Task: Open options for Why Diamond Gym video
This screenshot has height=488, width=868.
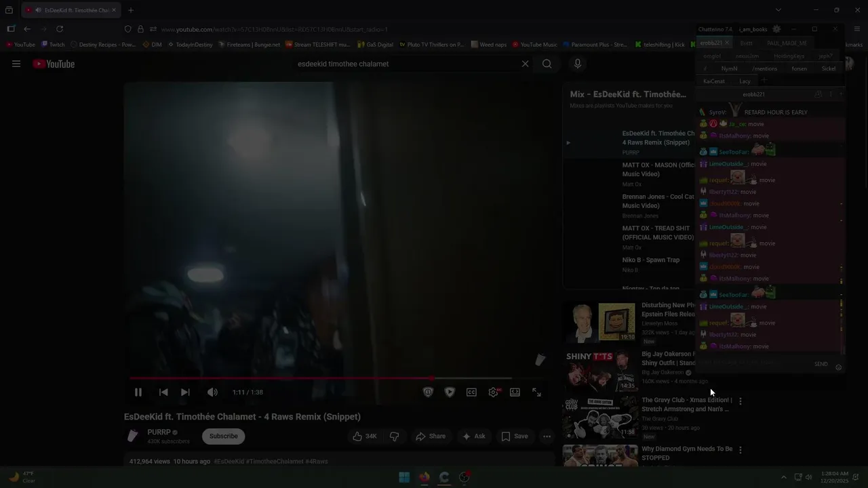Action: coord(741,450)
